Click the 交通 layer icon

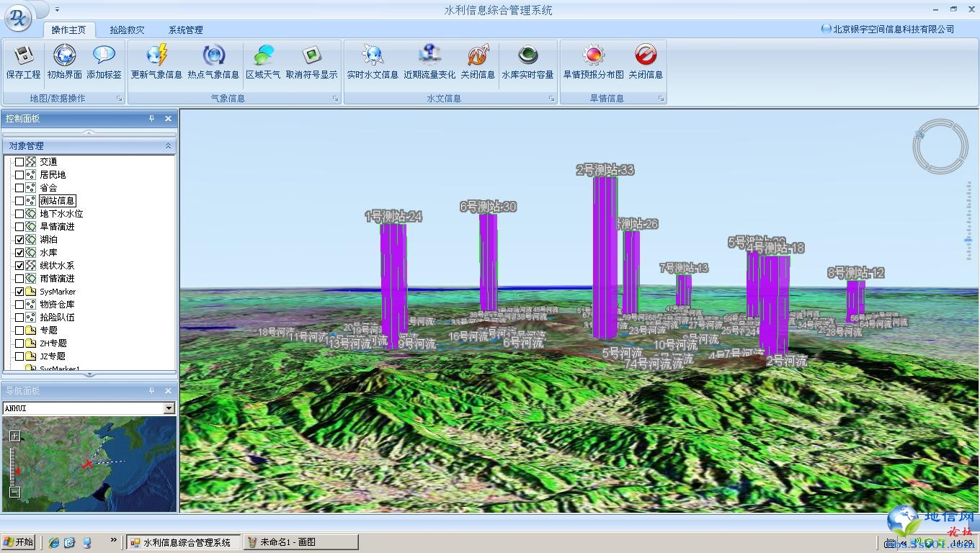(31, 162)
